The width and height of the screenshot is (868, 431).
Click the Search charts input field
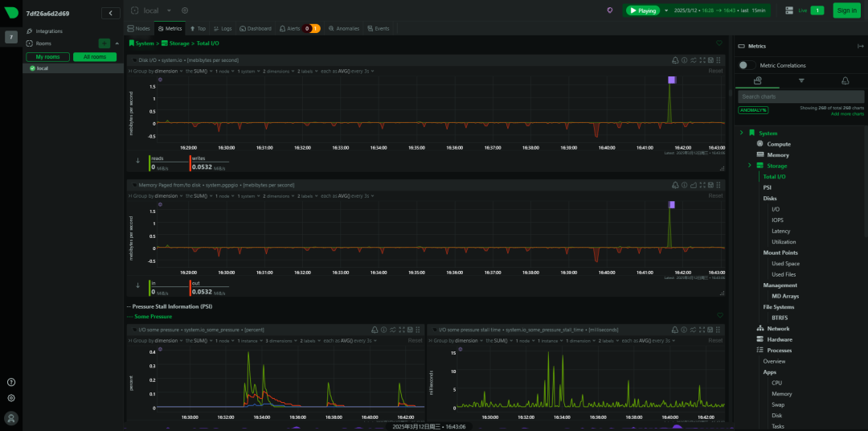coord(801,96)
